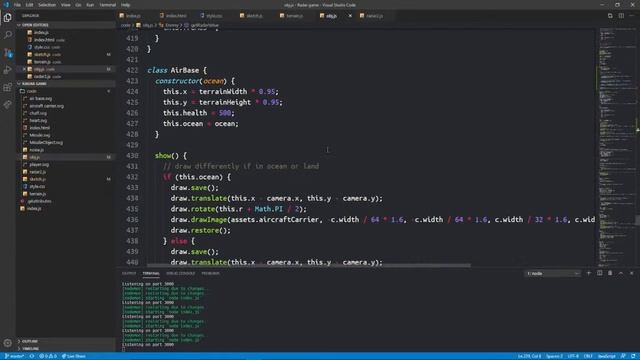Viewport: 640px width, 360px height.
Task: Open the terminal selector dropdown showing node
Action: tap(552, 273)
